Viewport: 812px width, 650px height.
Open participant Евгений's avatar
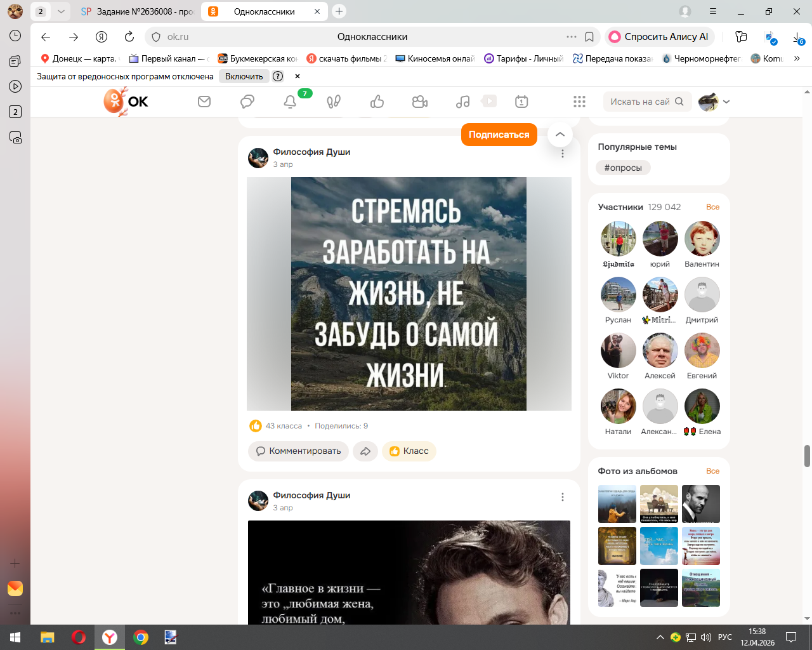702,351
